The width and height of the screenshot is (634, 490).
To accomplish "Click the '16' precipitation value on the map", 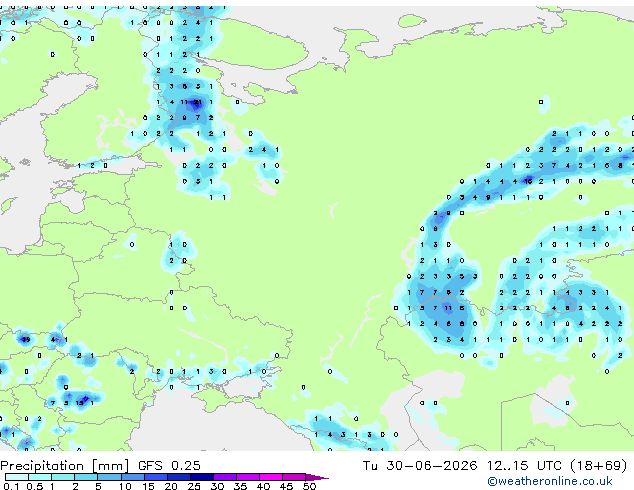I will click(x=528, y=182).
